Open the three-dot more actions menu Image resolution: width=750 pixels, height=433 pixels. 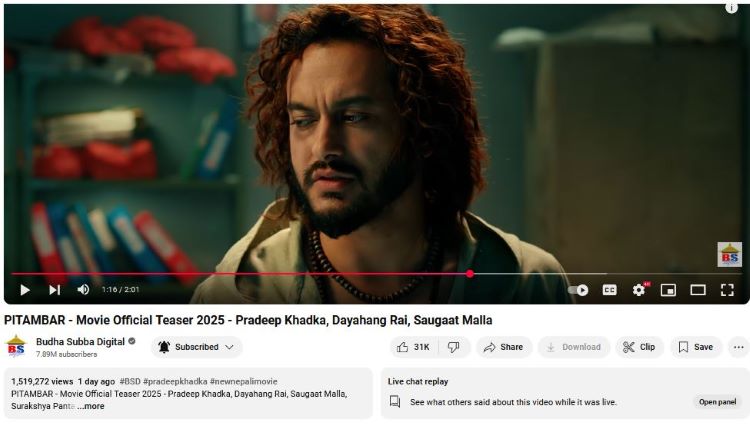[739, 347]
